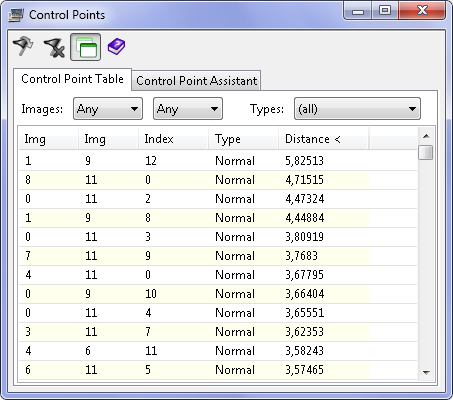Click the table scrollbar up arrow
Viewport: 453px width, 400px height.
pos(426,136)
